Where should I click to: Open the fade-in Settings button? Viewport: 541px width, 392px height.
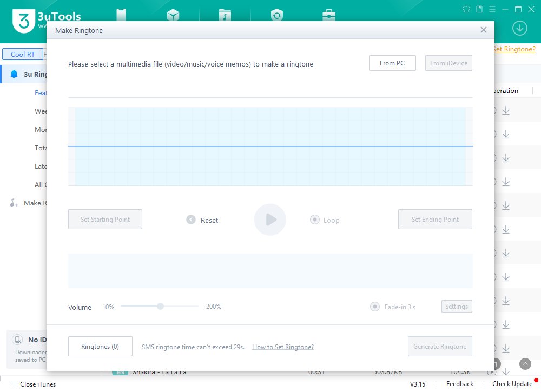tap(457, 307)
